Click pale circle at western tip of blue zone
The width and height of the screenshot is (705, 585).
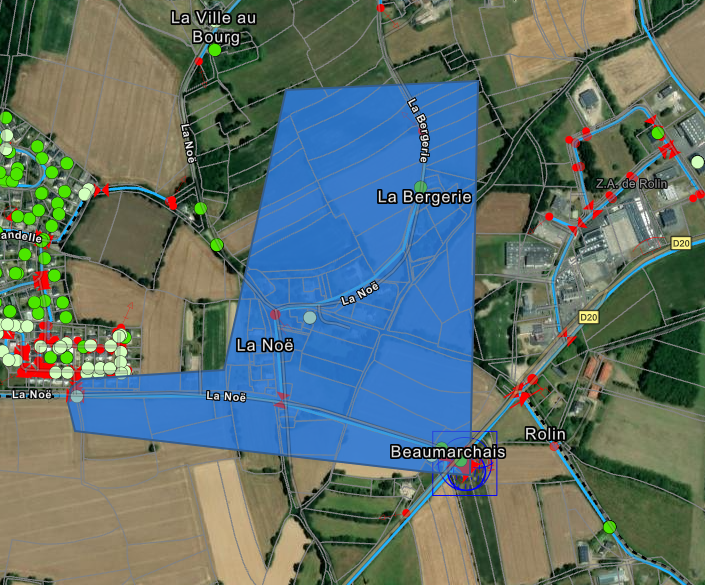[x=77, y=397]
